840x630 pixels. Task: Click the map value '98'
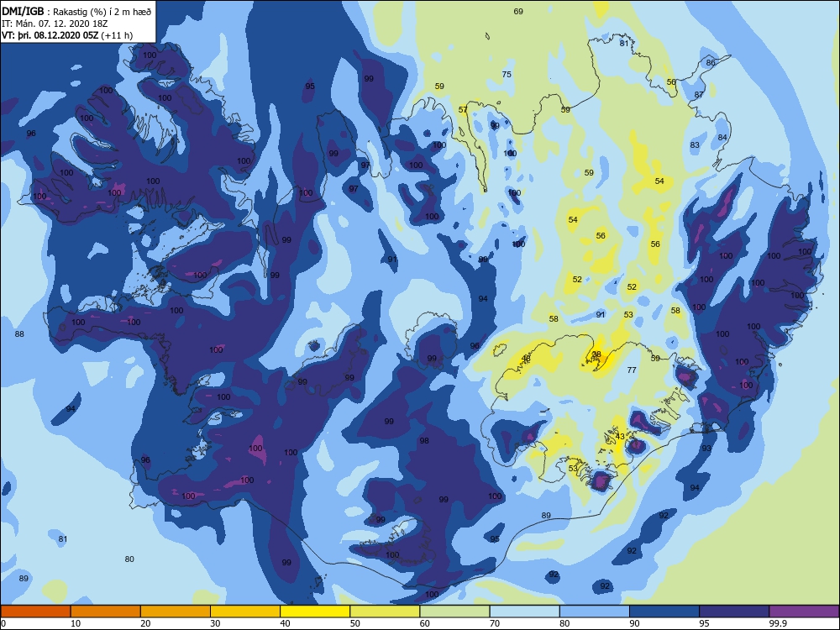[x=424, y=440]
